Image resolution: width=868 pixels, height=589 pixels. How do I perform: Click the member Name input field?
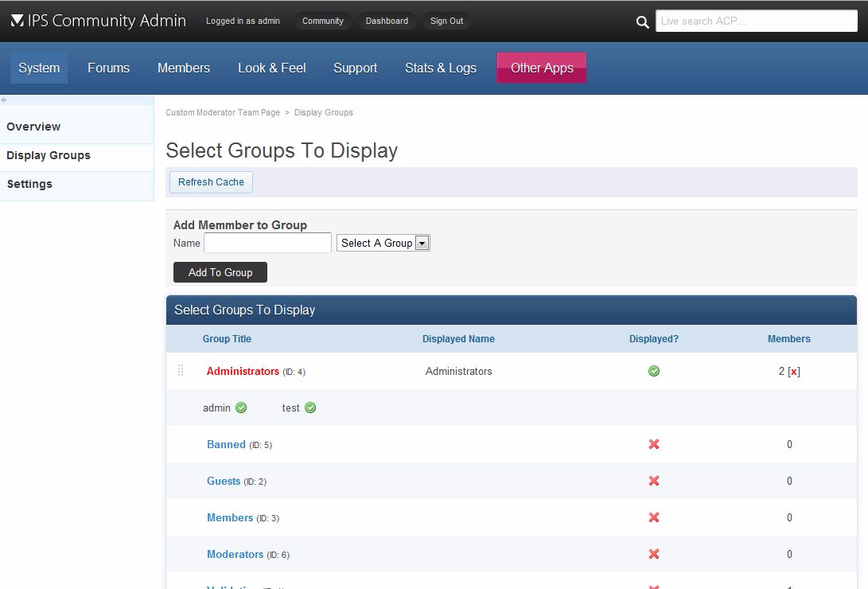point(267,244)
